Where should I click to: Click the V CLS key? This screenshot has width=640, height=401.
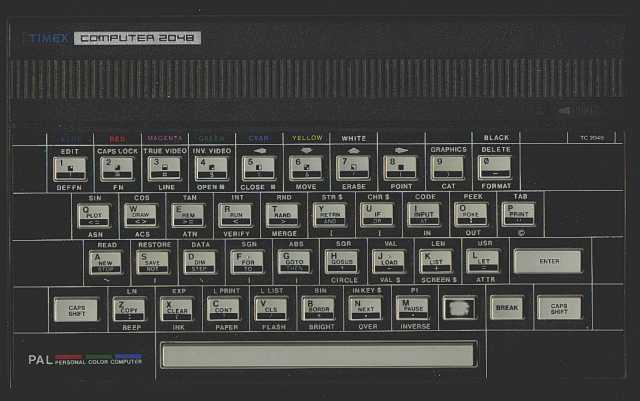pyautogui.click(x=271, y=309)
